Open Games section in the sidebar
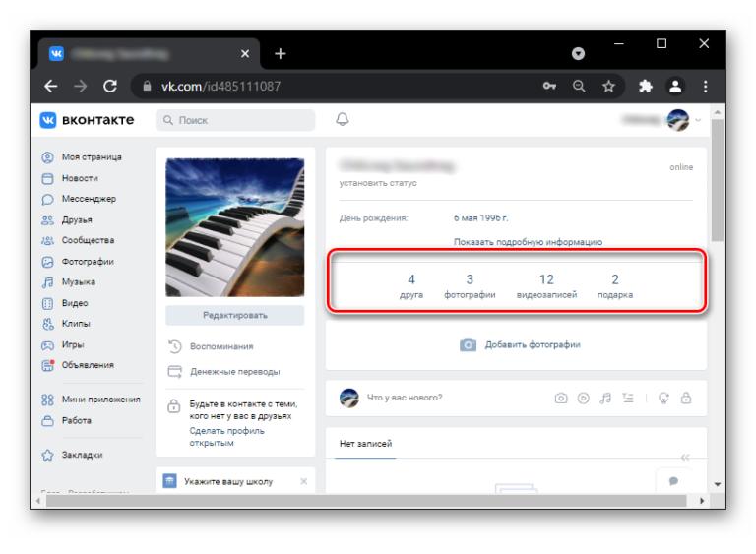 (73, 344)
